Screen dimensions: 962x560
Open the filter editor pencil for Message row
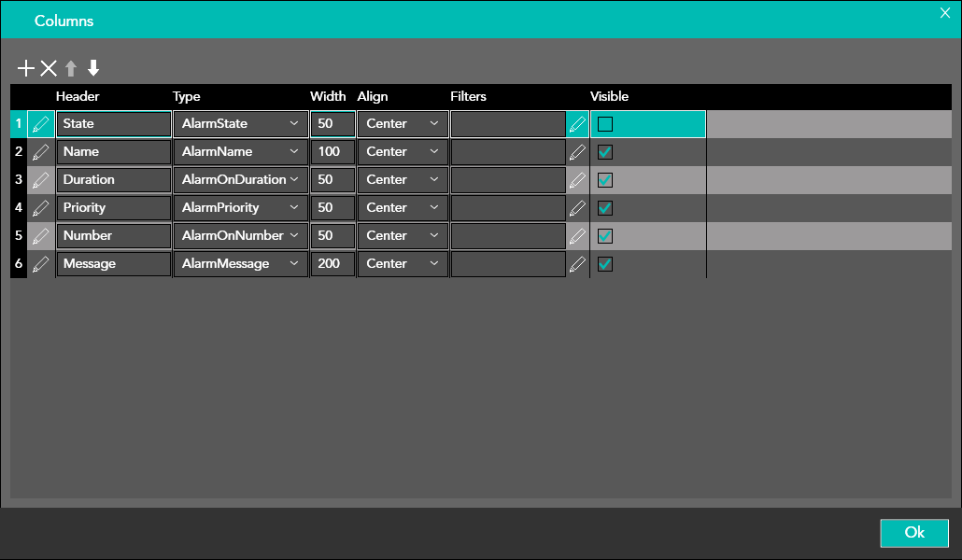(578, 264)
